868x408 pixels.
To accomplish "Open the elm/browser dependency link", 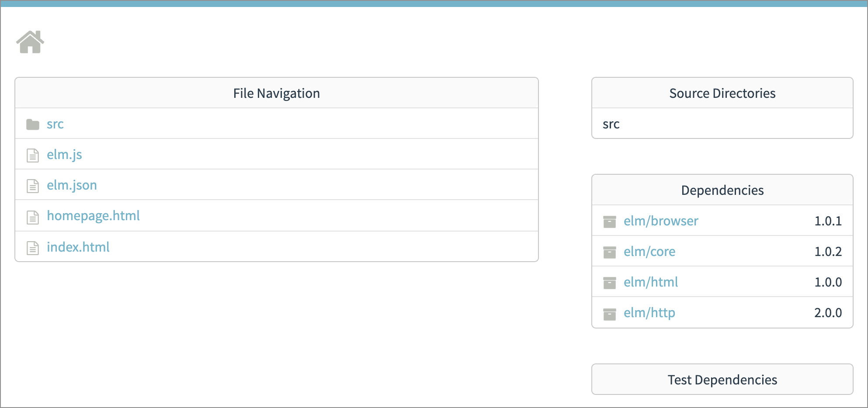I will click(x=661, y=221).
